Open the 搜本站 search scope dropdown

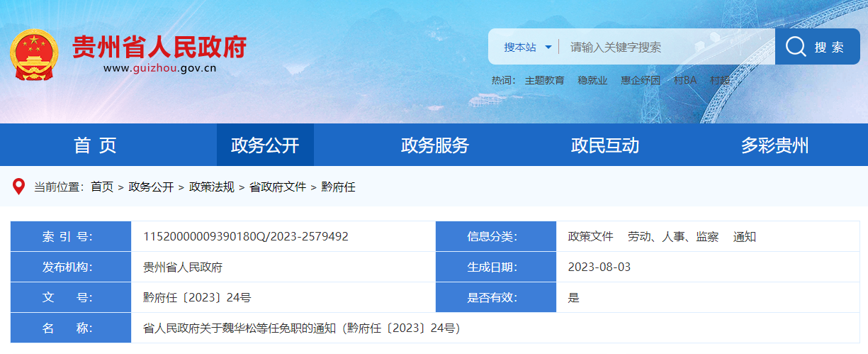point(527,47)
